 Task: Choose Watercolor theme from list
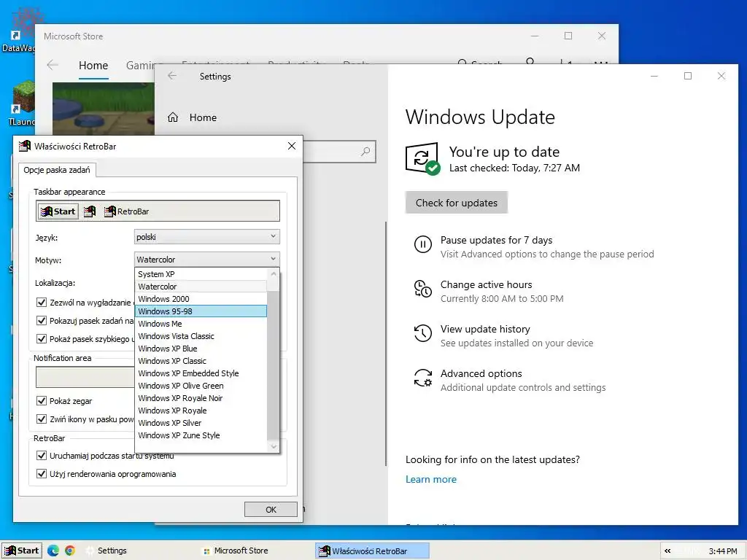pyautogui.click(x=201, y=286)
